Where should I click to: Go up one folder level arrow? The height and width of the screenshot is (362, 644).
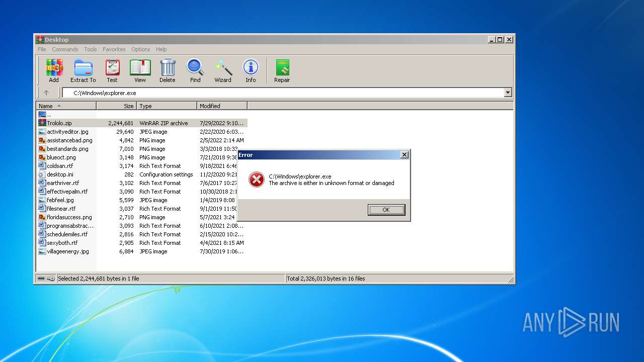click(x=46, y=93)
